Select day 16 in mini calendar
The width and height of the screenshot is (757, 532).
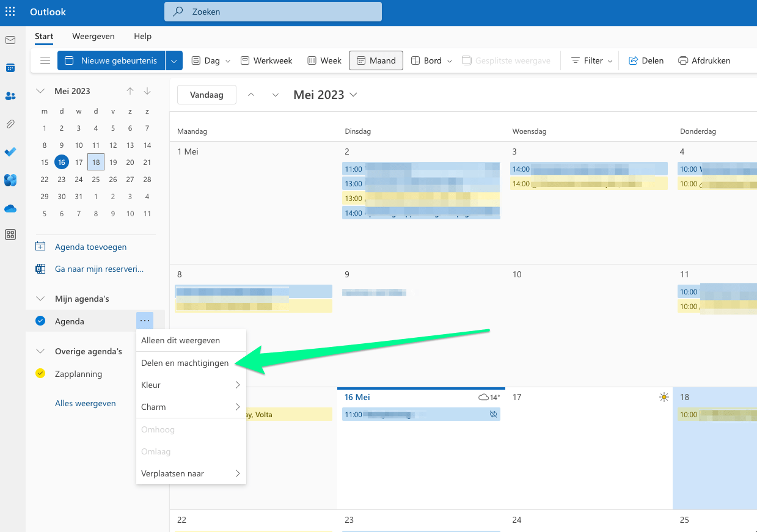click(x=61, y=162)
